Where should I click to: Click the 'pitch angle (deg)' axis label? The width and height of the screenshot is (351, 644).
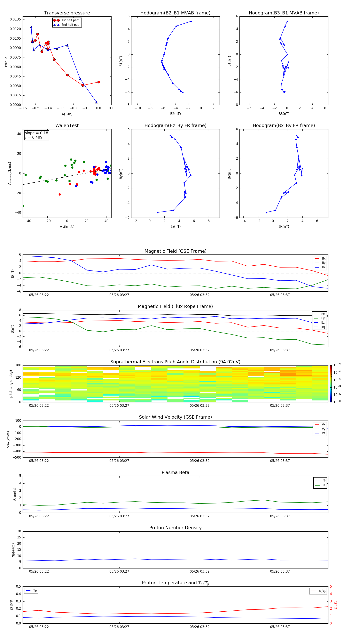pos(11,384)
